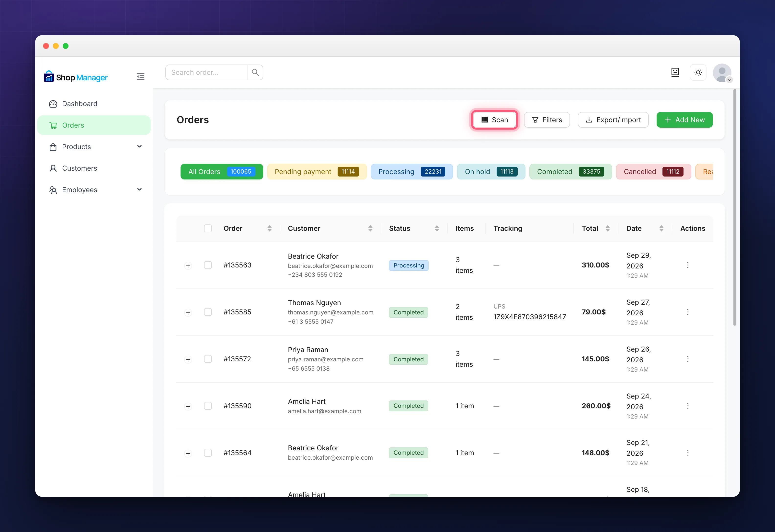The image size is (775, 532).
Task: Check the box for order #135590
Action: (x=208, y=406)
